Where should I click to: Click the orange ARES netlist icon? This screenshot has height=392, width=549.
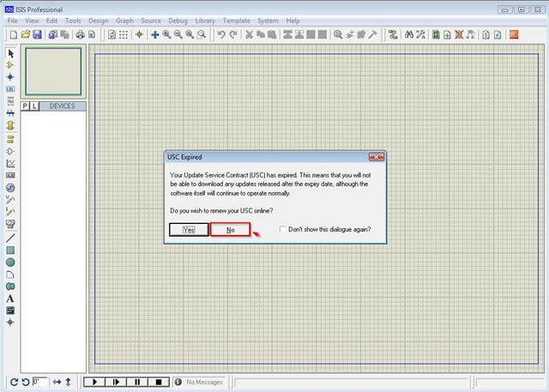click(514, 34)
